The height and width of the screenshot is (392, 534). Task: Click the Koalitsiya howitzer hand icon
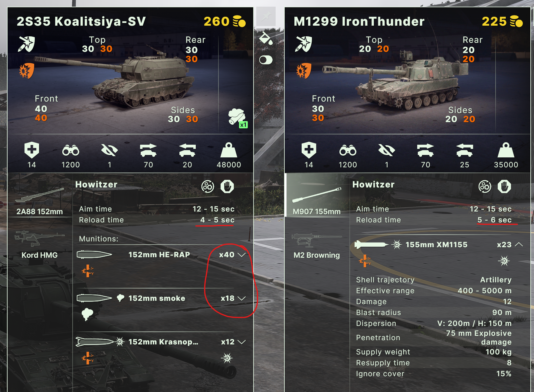tap(227, 187)
